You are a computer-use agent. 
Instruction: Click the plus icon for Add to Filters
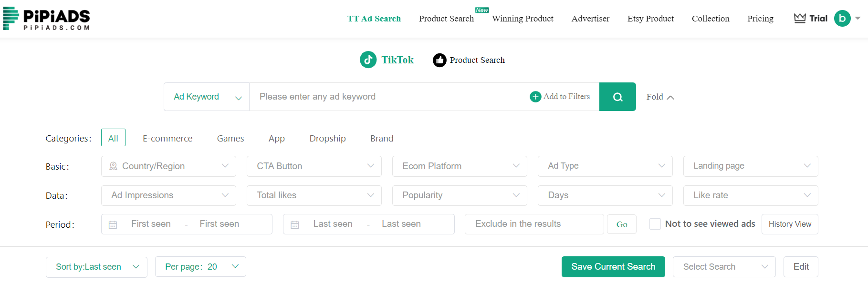coord(535,97)
